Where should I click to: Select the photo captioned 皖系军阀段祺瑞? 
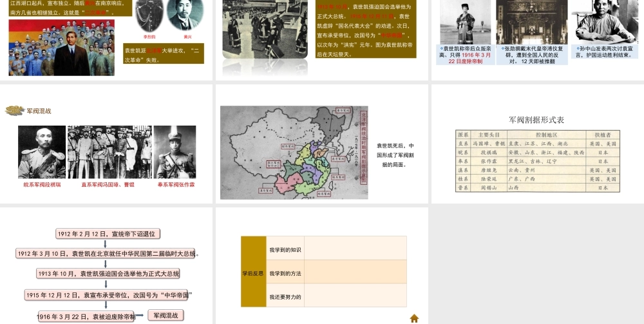tap(42, 152)
